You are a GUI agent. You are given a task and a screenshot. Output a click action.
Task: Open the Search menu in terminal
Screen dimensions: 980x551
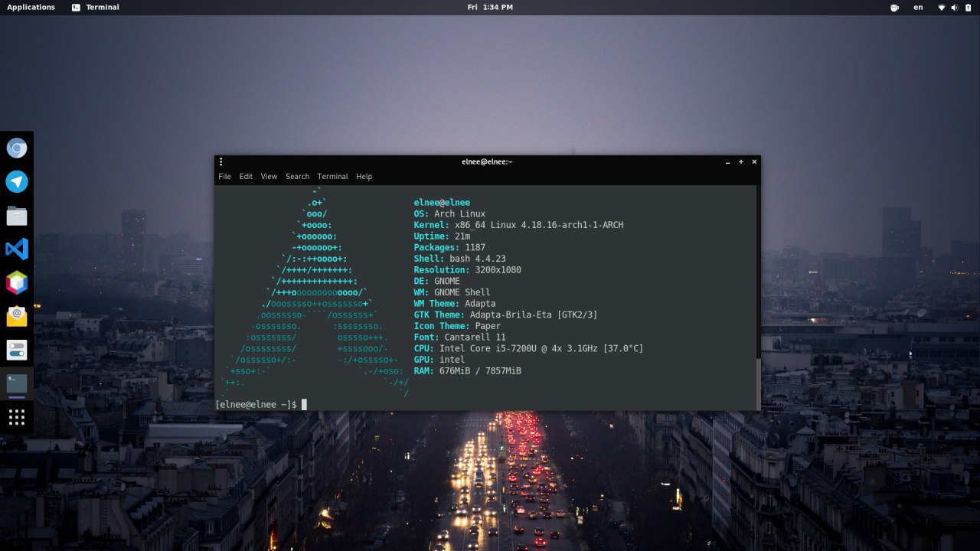point(297,176)
